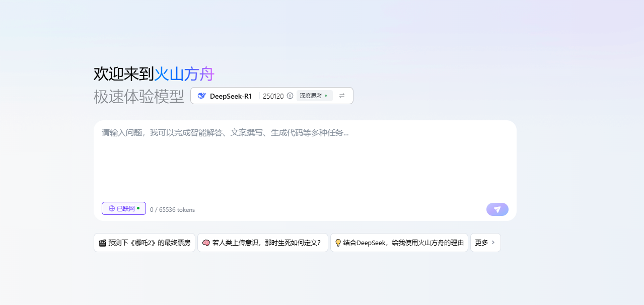Click the 0 / 65536 tokens counter
The height and width of the screenshot is (305, 644).
(172, 210)
